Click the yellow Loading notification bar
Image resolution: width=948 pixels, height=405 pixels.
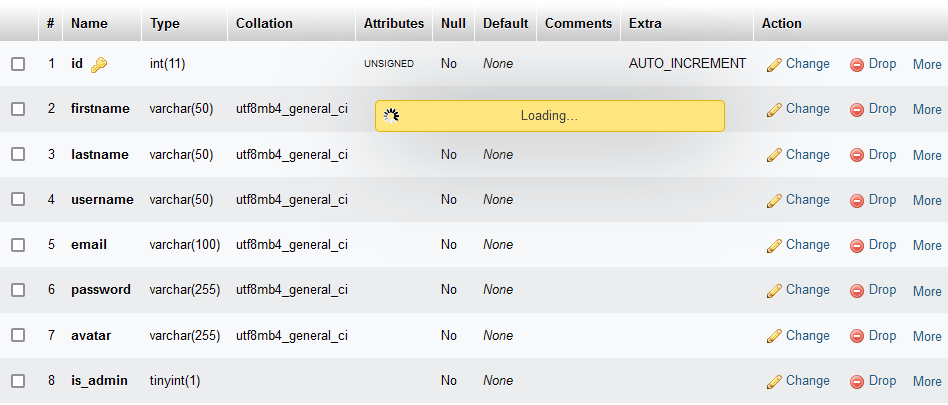549,116
